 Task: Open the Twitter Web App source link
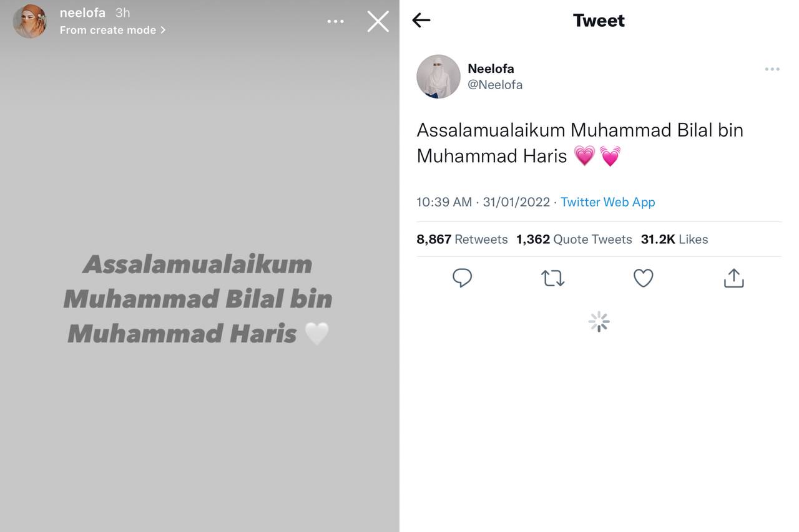[607, 202]
